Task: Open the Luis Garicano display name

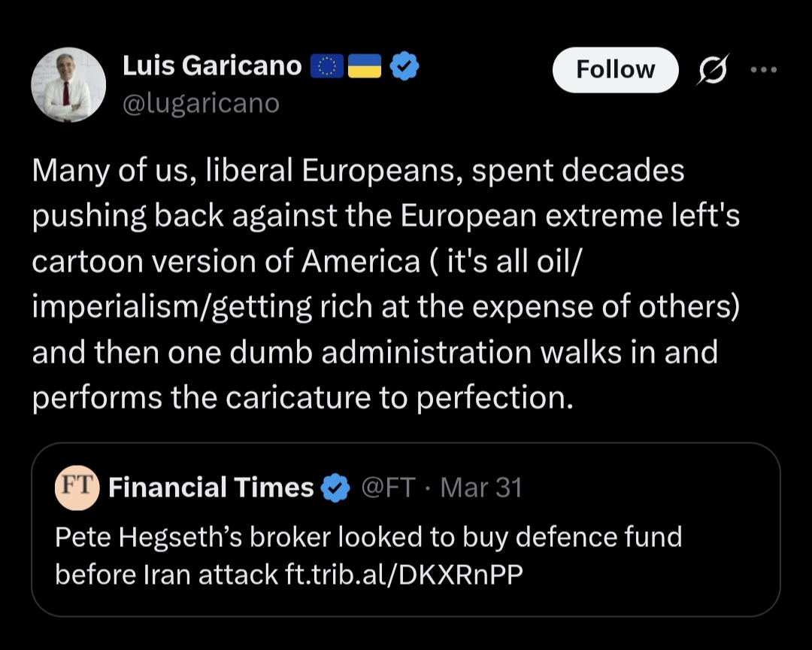Action: click(212, 67)
